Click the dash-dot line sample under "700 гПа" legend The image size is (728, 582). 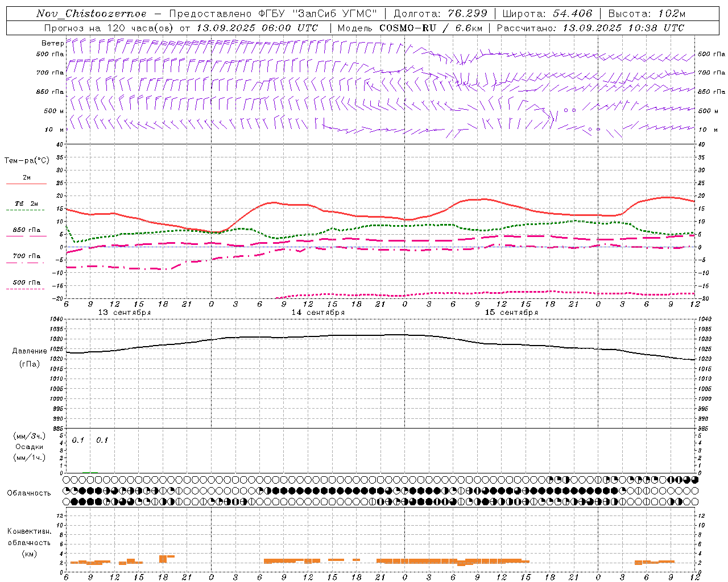(25, 262)
